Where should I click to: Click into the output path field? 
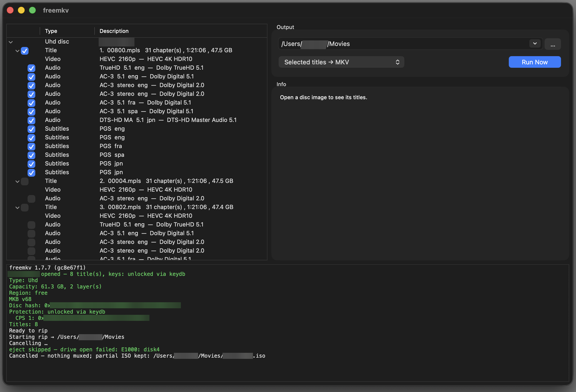tap(403, 44)
